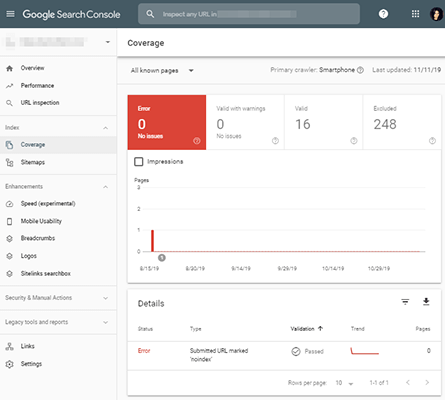Go to the Performance report
The width and height of the screenshot is (445, 400).
click(37, 86)
